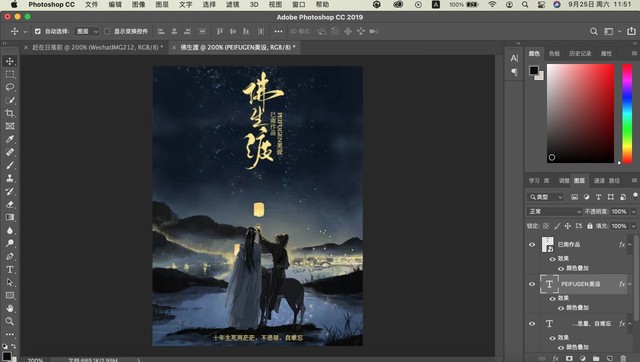Open the 正常 blend mode dropdown

point(554,211)
